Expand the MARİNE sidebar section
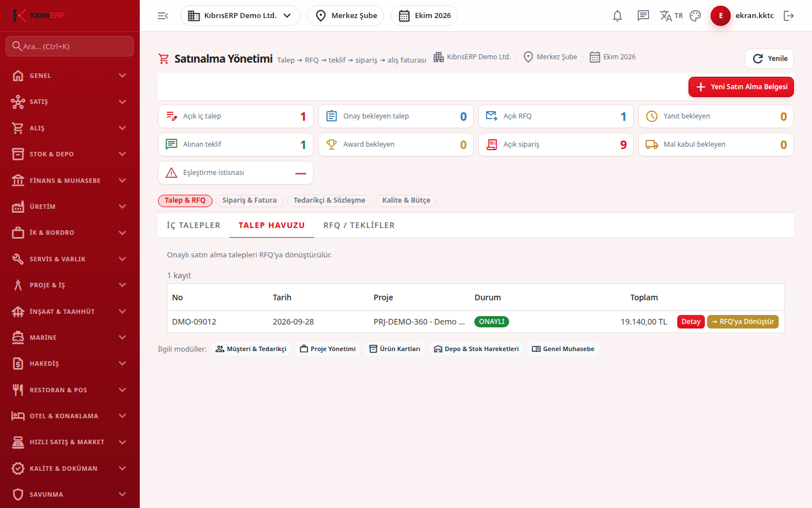Viewport: 812px width, 508px height. click(x=69, y=338)
